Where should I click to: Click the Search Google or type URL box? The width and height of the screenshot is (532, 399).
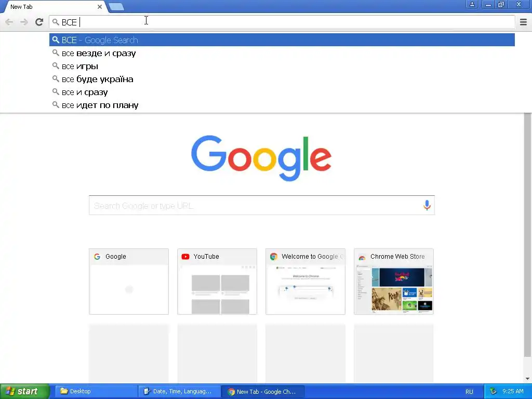pos(262,205)
